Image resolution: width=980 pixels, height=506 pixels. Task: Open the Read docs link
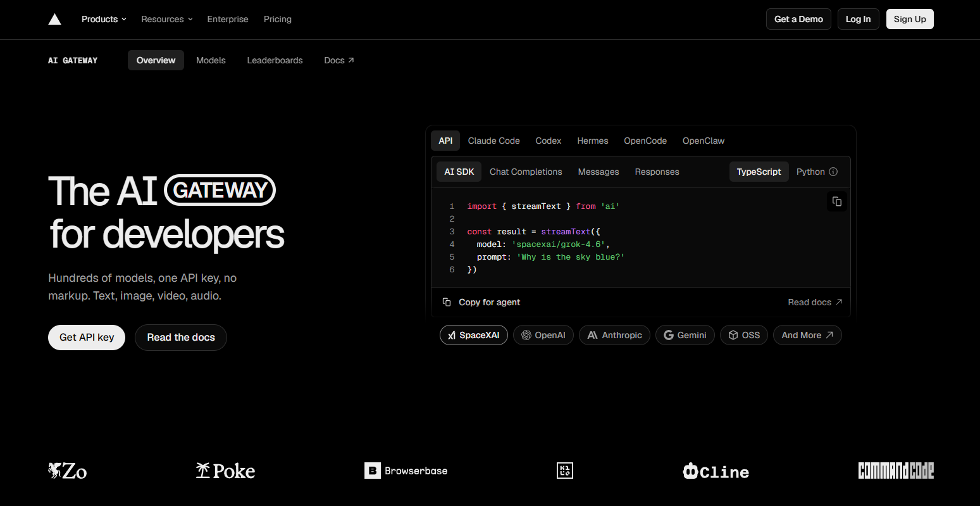click(x=815, y=302)
